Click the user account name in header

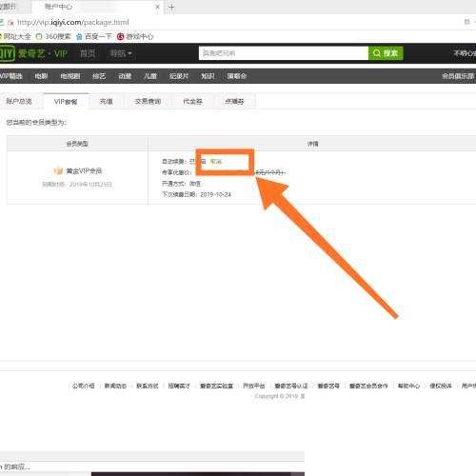465,53
